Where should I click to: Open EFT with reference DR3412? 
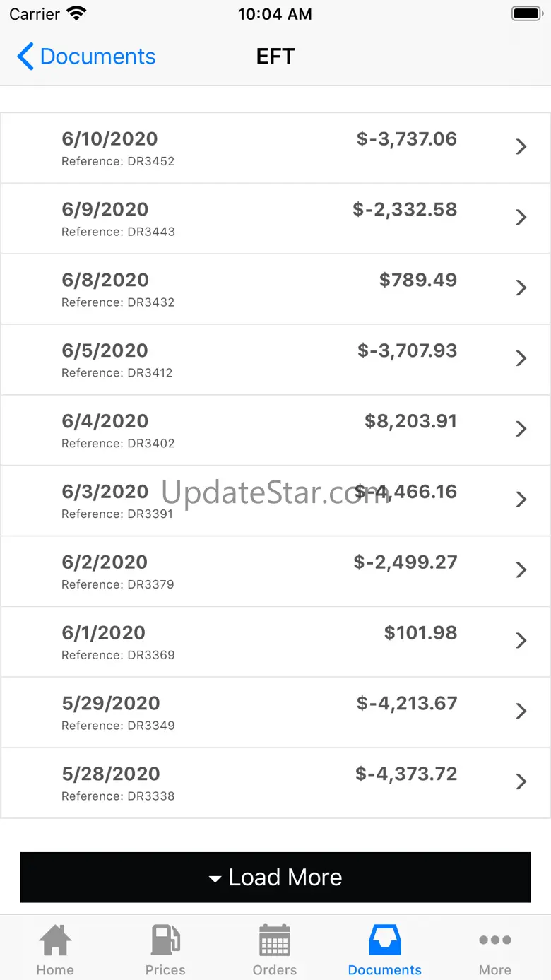click(x=117, y=373)
